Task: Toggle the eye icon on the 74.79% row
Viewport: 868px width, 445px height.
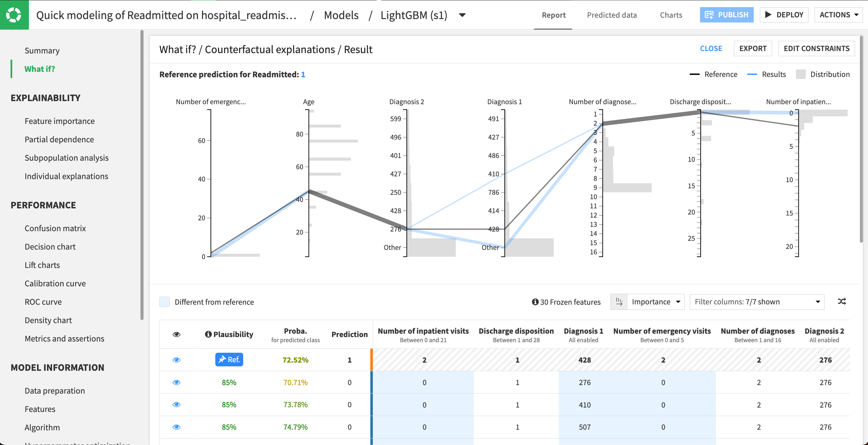Action: tap(177, 427)
